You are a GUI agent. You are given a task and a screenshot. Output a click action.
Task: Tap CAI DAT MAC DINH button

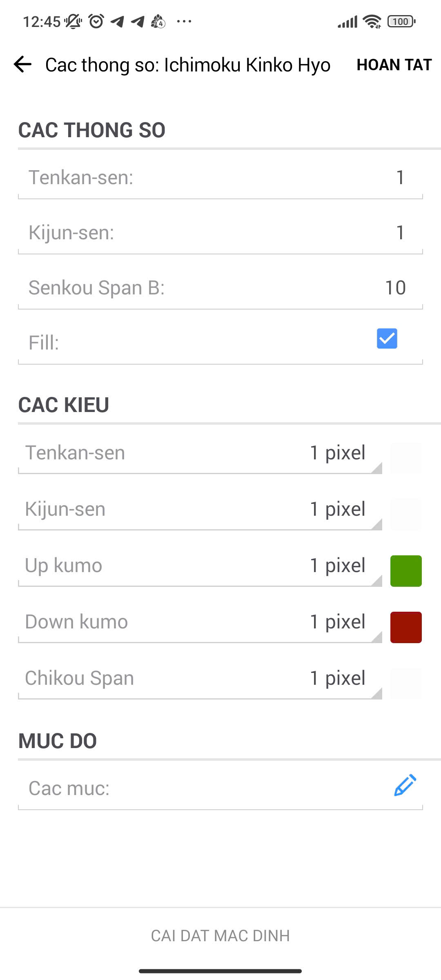(x=220, y=935)
